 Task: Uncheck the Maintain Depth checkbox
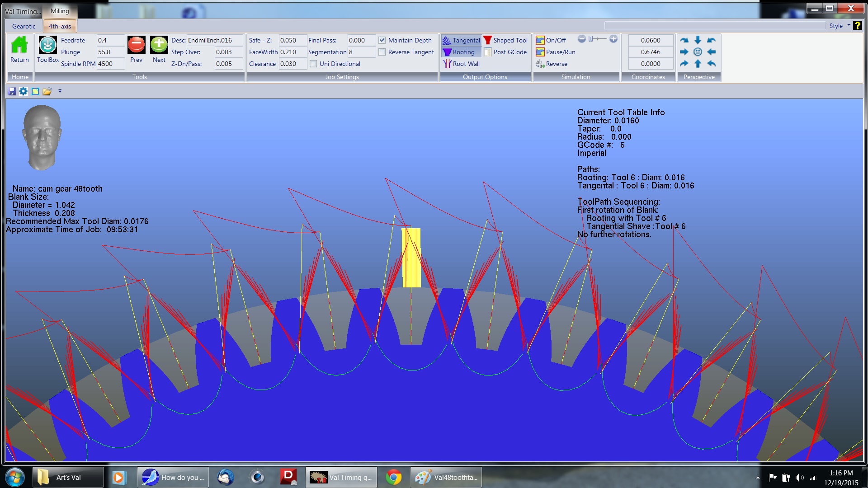pyautogui.click(x=382, y=40)
